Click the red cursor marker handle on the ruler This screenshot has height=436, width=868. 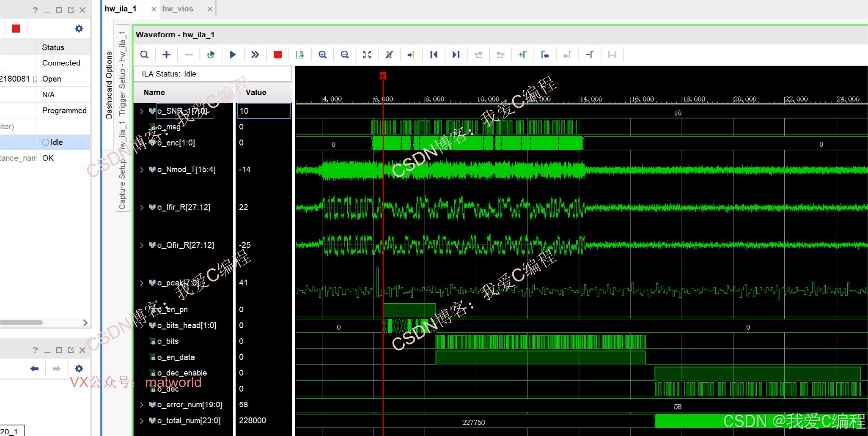point(383,76)
